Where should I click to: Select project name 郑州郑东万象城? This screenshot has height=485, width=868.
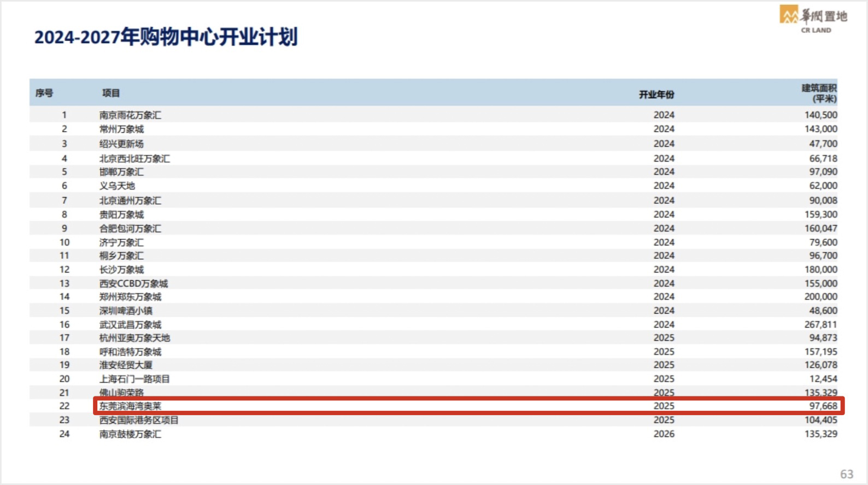[x=130, y=297]
